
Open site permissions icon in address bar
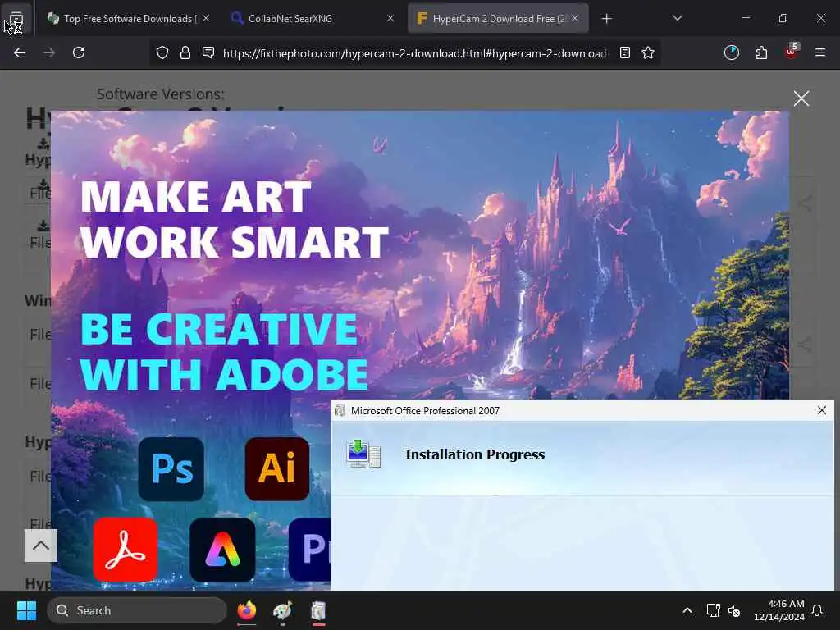point(208,52)
